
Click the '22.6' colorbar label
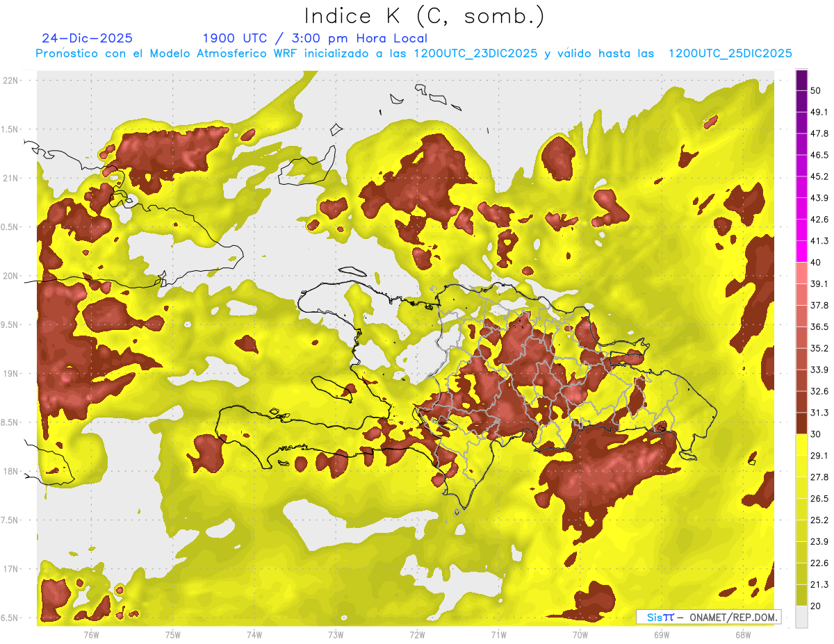pos(819,563)
